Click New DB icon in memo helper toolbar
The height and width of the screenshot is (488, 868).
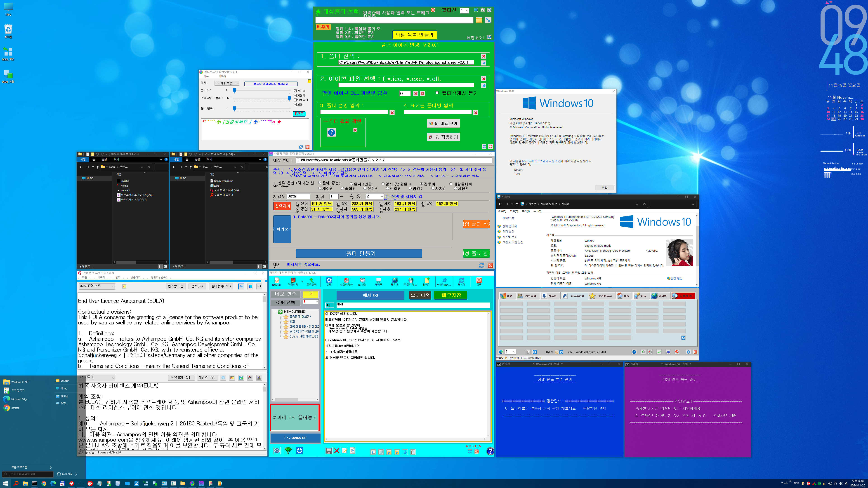pyautogui.click(x=276, y=282)
